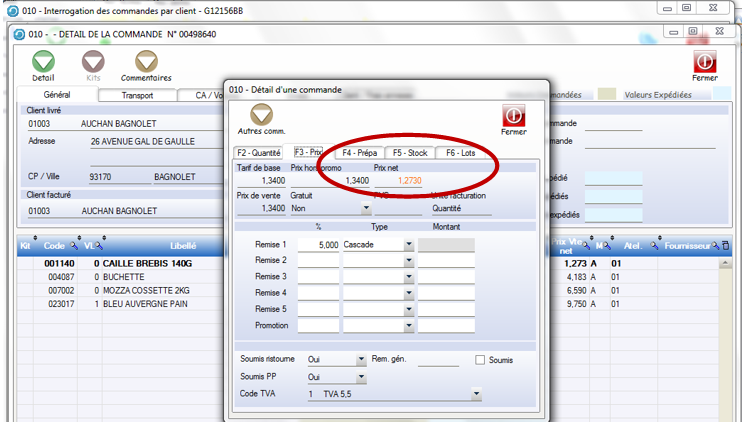Expand the Remise 1 type dropdown (Cascade)

click(408, 245)
